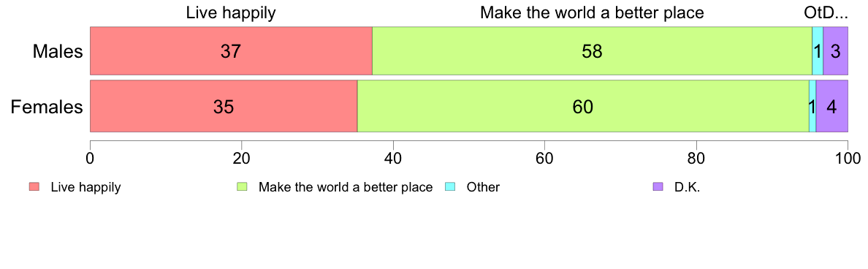Select the Females green segment showing 60
Screen dimensions: 868x269
click(x=584, y=106)
